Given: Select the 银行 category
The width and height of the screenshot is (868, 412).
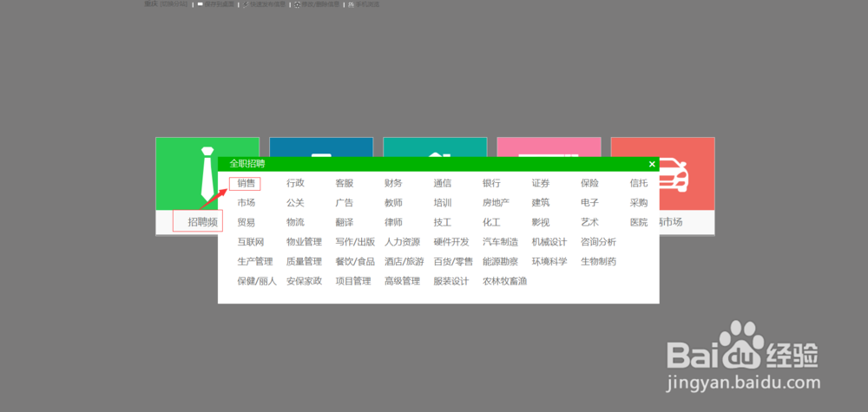Looking at the screenshot, I should (491, 183).
